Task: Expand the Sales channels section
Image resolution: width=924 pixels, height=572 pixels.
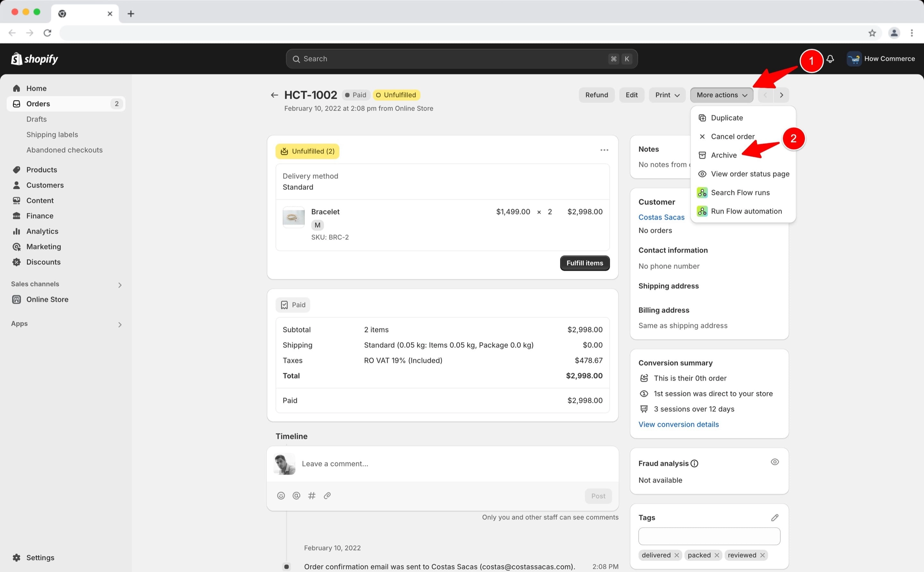Action: (120, 285)
